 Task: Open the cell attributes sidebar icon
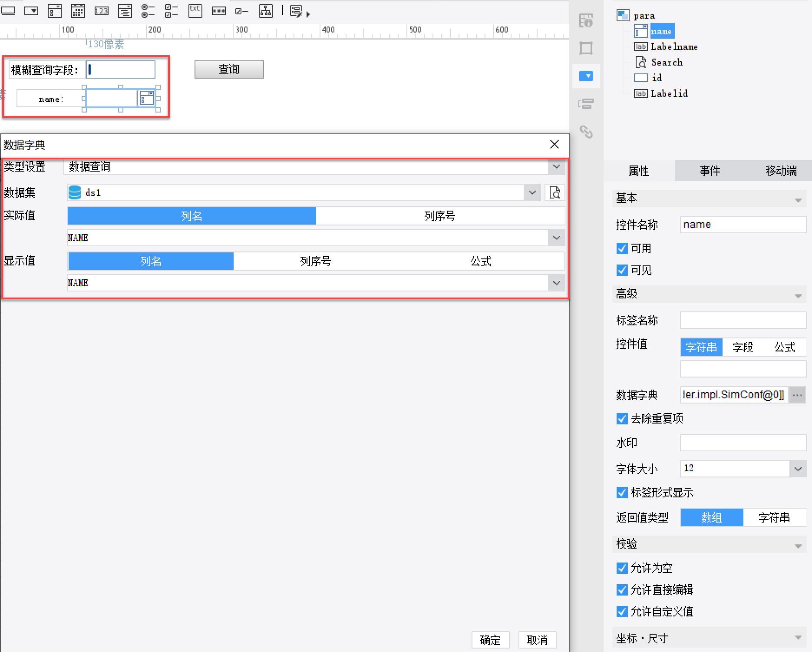coord(586,20)
